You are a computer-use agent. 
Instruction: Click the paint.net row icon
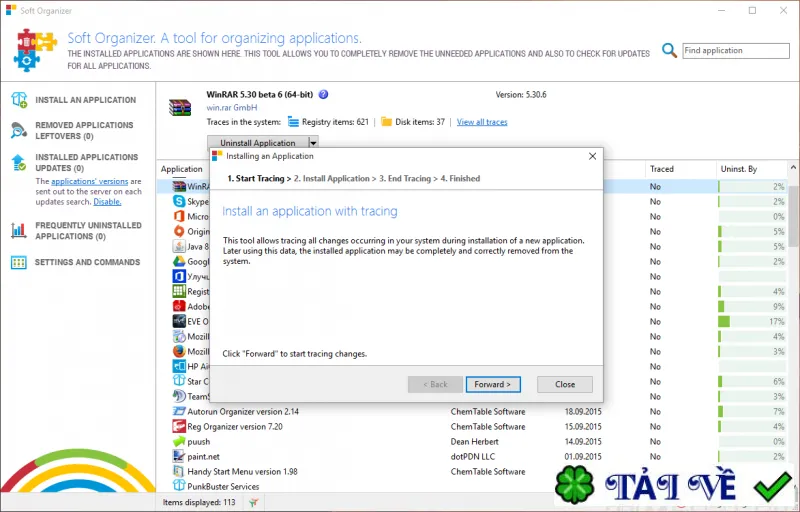tap(179, 456)
